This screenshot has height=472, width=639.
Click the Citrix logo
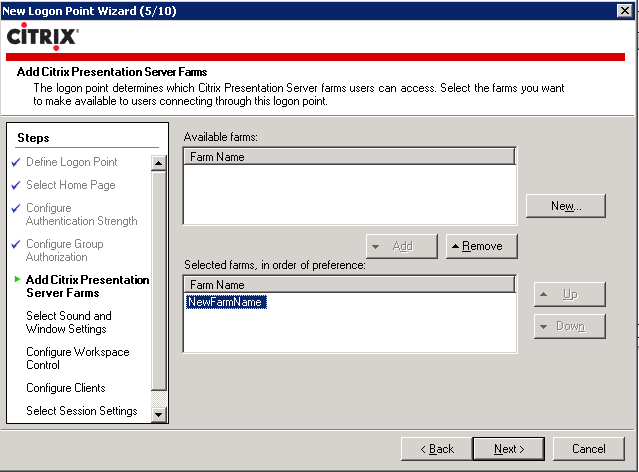tap(42, 36)
